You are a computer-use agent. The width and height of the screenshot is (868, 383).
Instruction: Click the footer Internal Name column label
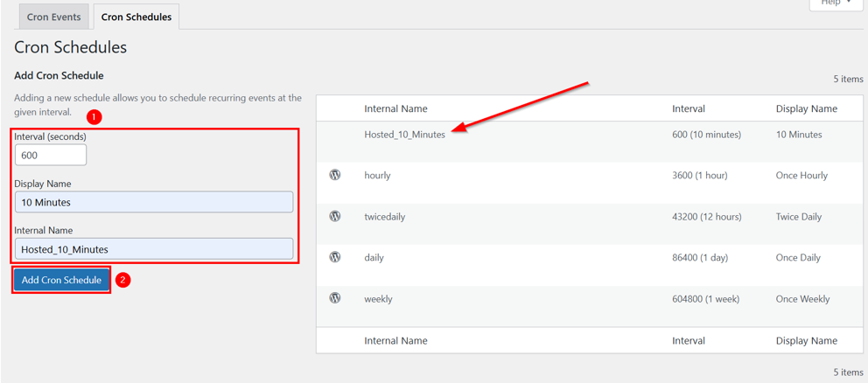(x=395, y=340)
